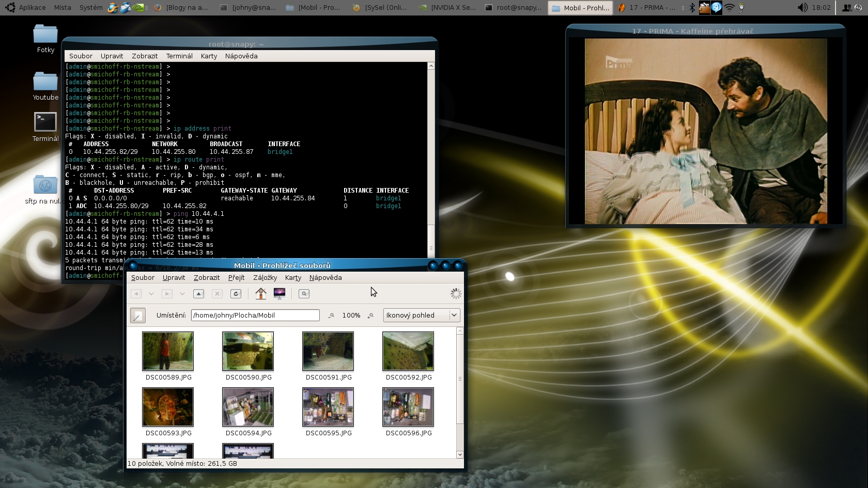Select thumbnail DSC00593.JPG

(168, 407)
